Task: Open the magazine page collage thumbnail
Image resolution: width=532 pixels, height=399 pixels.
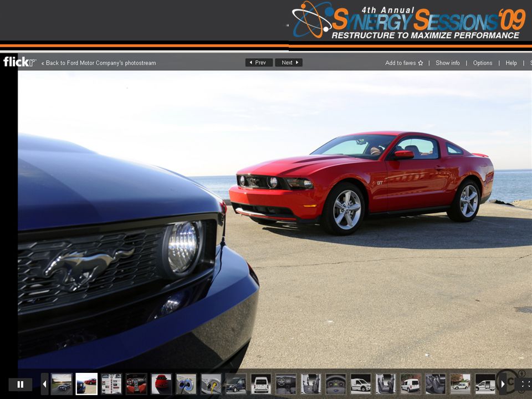Action: (x=111, y=383)
